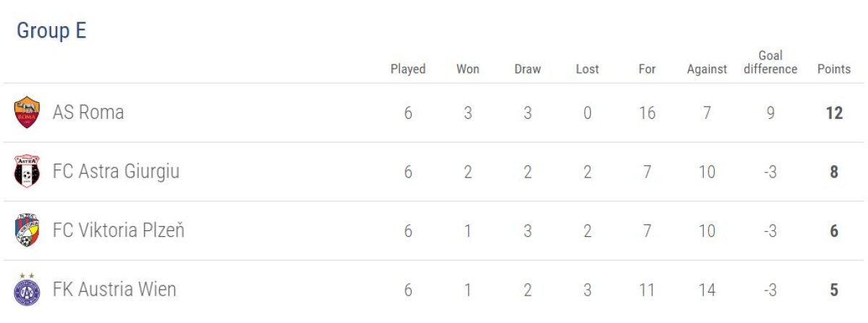Click the Won column header
This screenshot has height=323, width=868.
[x=467, y=70]
